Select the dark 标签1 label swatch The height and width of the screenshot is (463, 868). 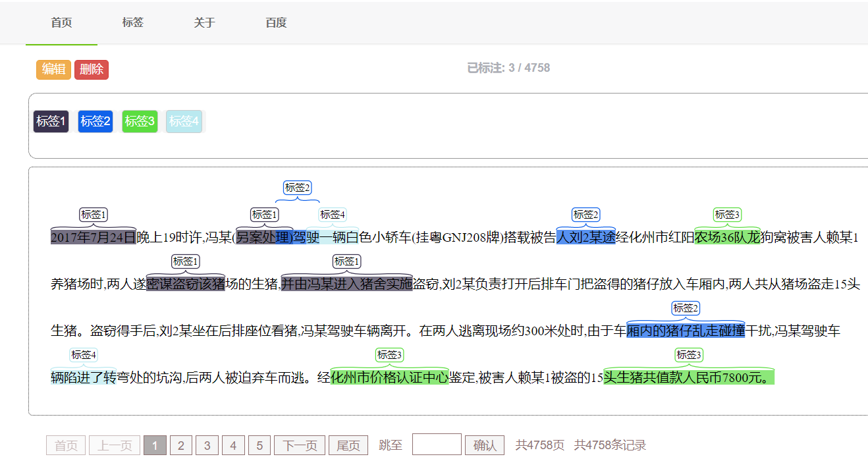[x=51, y=121]
